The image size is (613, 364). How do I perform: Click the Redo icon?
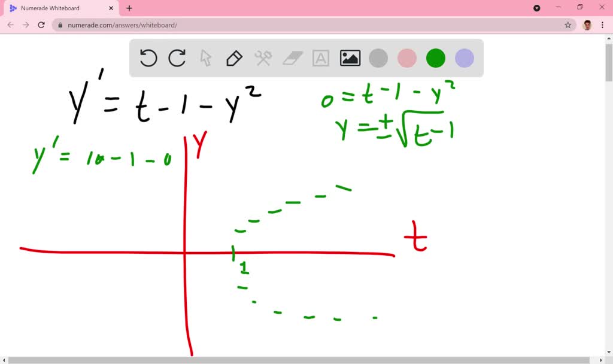[x=177, y=58]
